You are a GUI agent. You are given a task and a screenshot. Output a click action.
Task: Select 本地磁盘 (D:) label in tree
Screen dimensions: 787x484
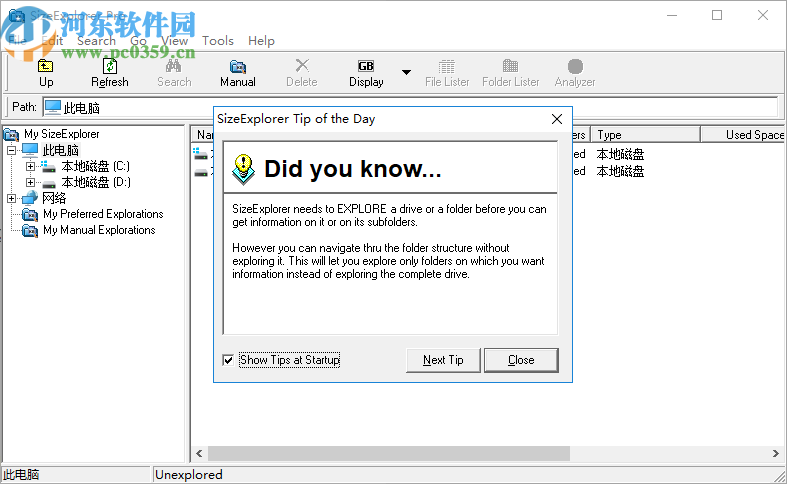coord(95,182)
